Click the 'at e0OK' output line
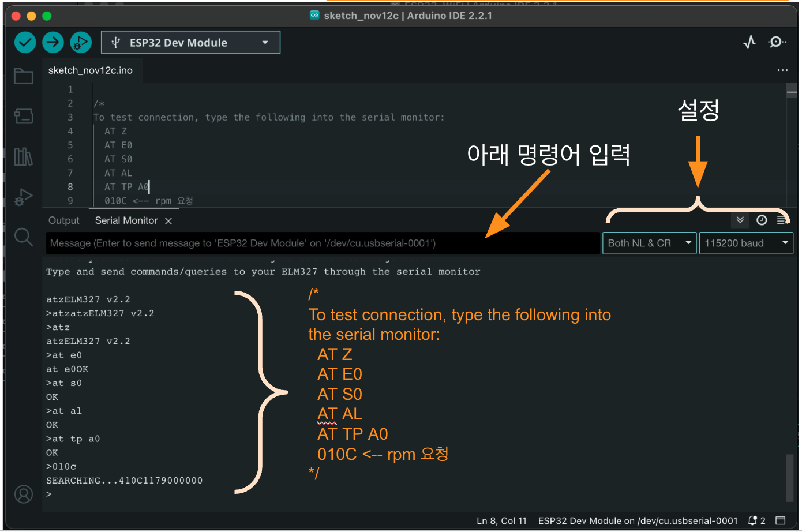Viewport: 802px width, 532px height. (x=67, y=369)
